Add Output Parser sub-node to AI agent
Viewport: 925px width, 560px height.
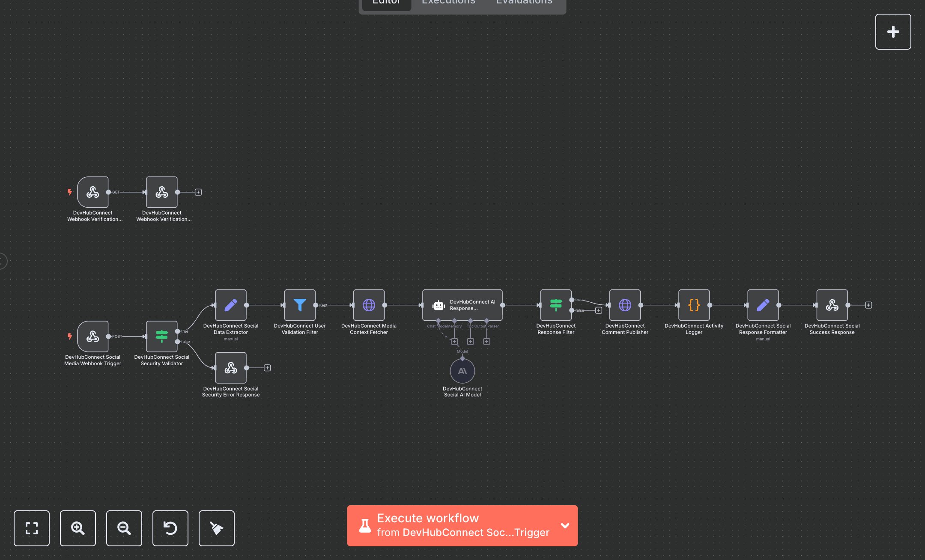[486, 341]
